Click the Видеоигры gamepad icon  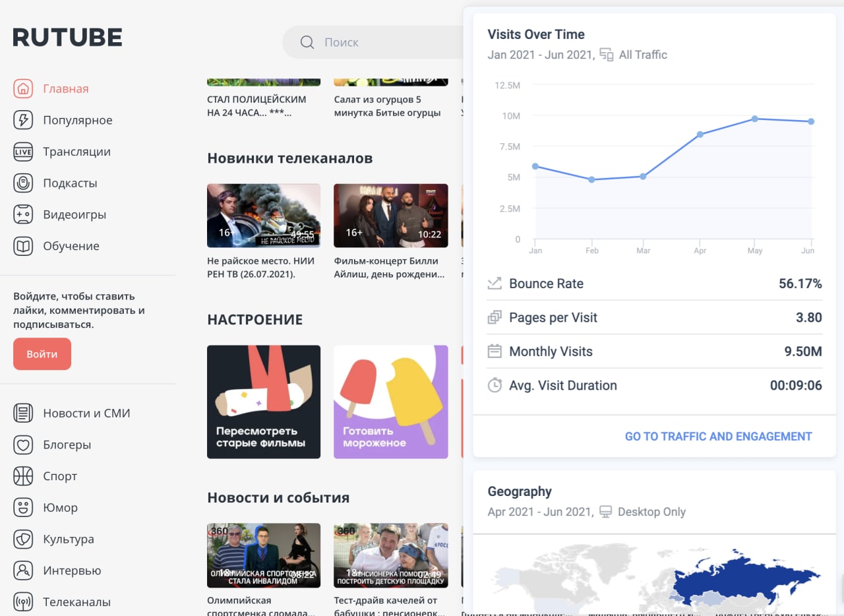(23, 214)
